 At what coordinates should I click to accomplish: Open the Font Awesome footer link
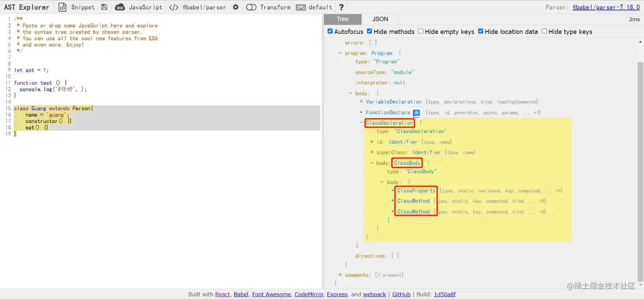[x=272, y=294]
